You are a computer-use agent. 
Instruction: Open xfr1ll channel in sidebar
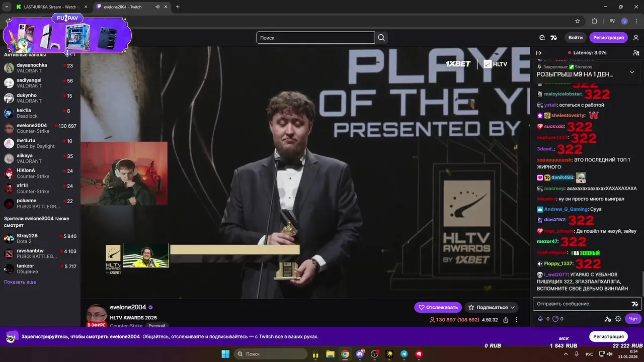(x=40, y=189)
